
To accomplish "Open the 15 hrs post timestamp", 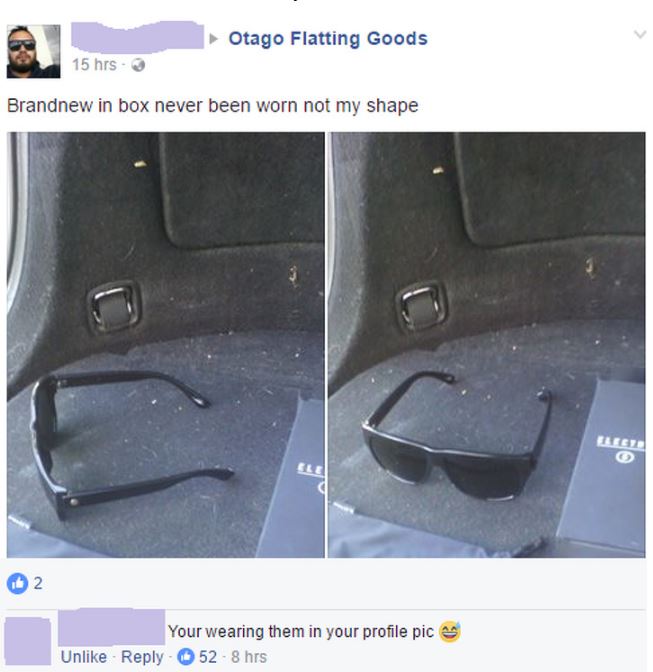I will pyautogui.click(x=94, y=65).
